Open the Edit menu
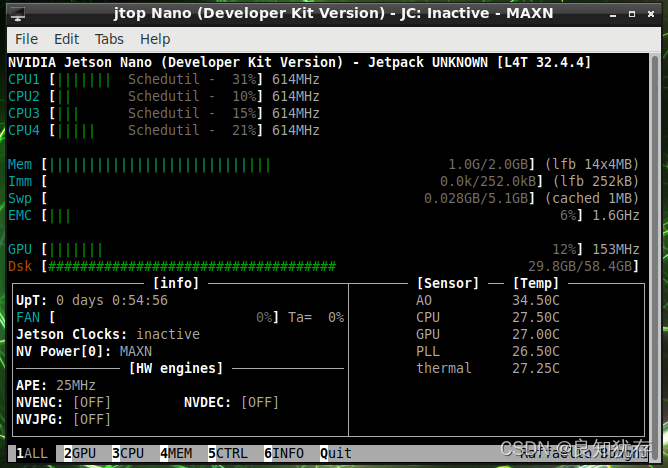 [66, 39]
